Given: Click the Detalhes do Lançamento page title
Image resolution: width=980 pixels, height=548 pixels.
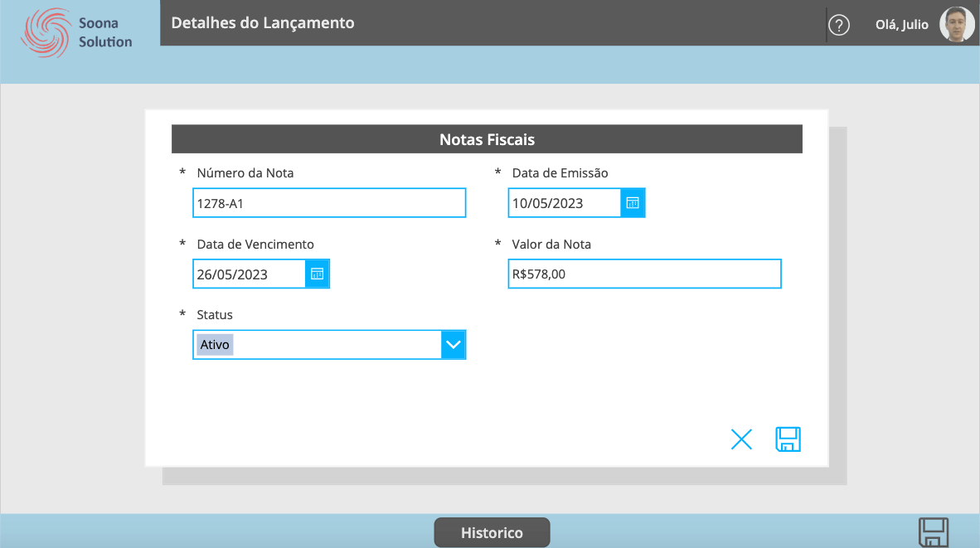Looking at the screenshot, I should click(x=263, y=22).
